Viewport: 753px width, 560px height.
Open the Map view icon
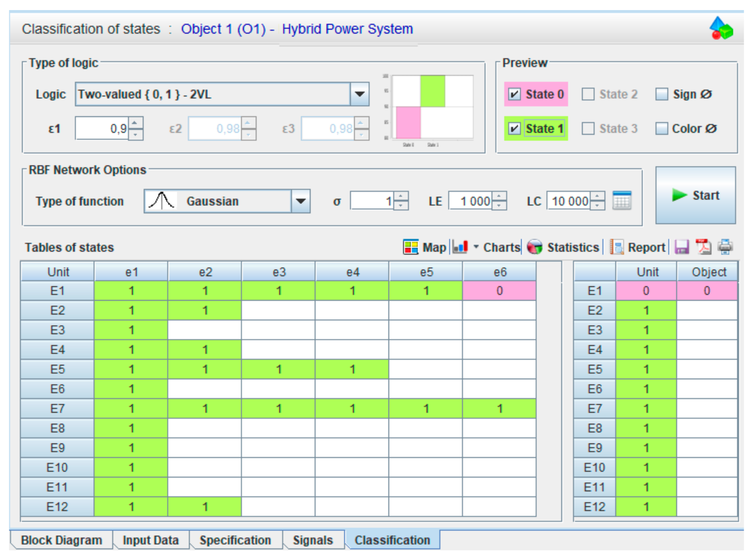pos(411,247)
